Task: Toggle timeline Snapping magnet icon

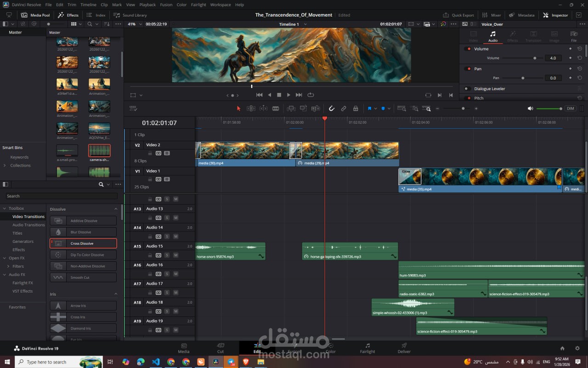Action: [331, 109]
